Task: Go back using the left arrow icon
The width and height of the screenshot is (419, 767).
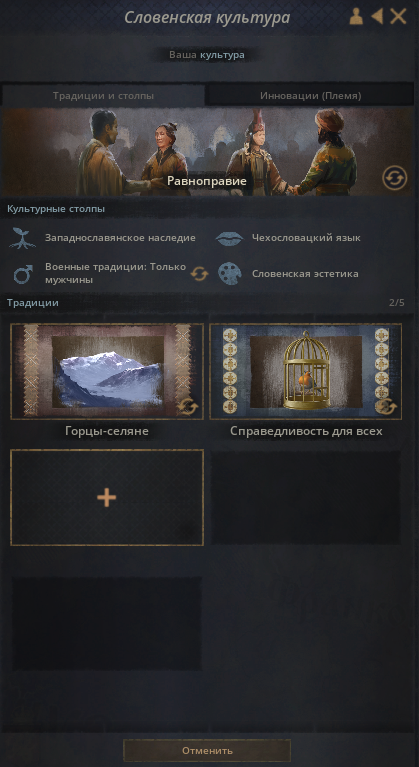Action: 377,17
